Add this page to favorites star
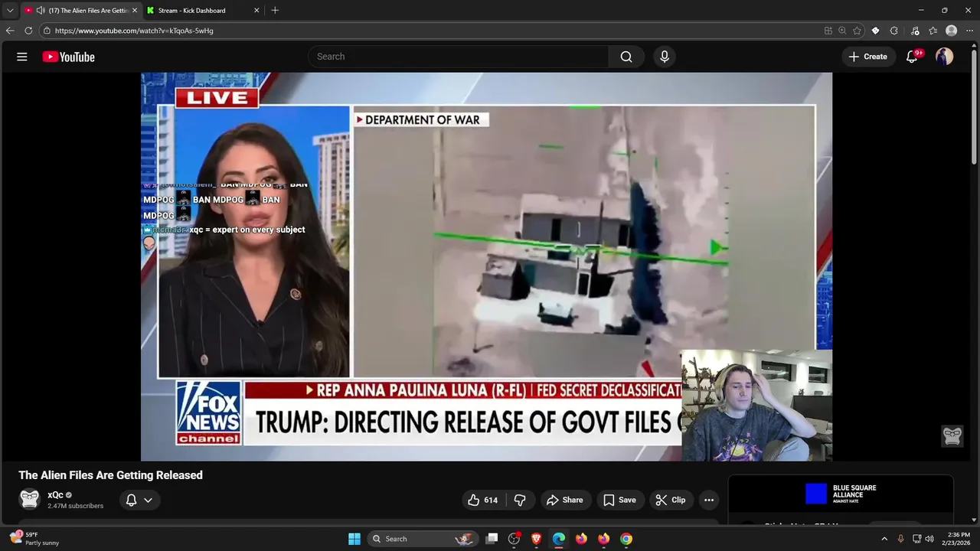The height and width of the screenshot is (551, 980). [x=857, y=31]
